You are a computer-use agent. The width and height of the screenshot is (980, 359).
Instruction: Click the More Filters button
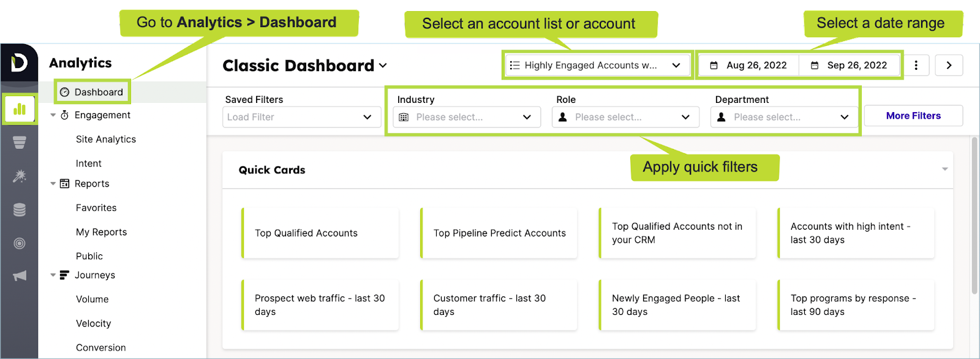pos(913,115)
